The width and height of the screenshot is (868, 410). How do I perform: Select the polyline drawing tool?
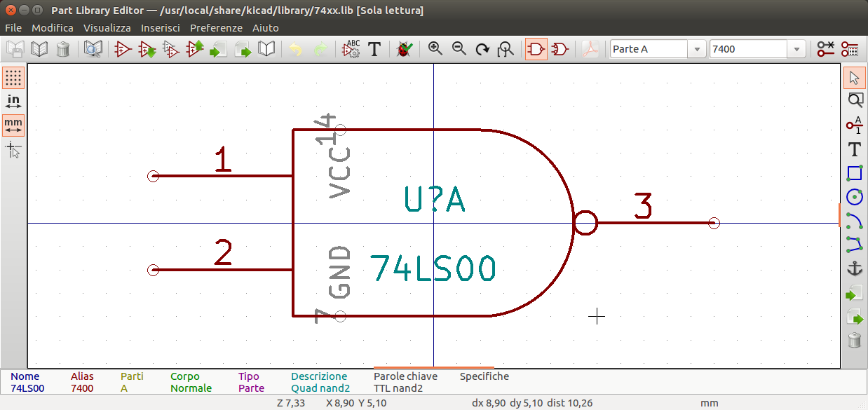[x=854, y=245]
